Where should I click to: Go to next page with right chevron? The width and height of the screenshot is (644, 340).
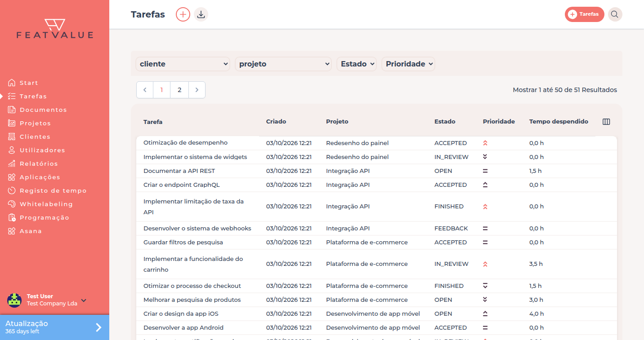[x=197, y=90]
